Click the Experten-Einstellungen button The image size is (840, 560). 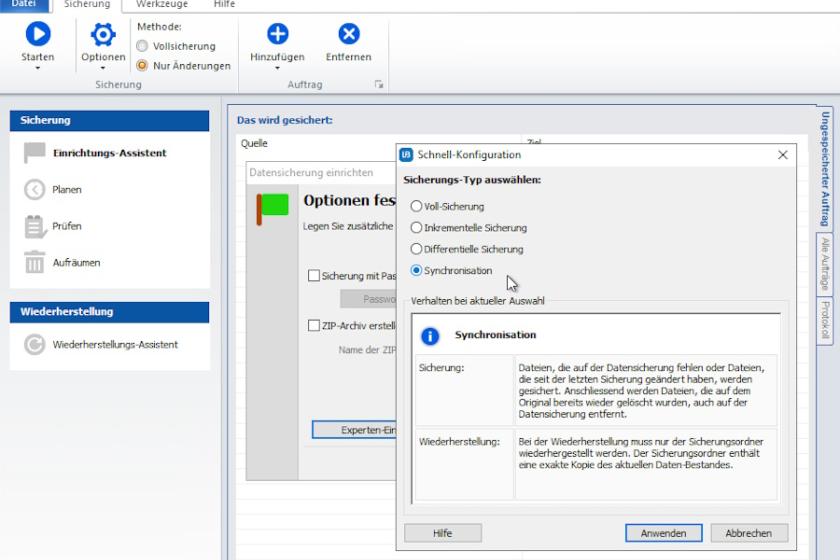click(354, 430)
